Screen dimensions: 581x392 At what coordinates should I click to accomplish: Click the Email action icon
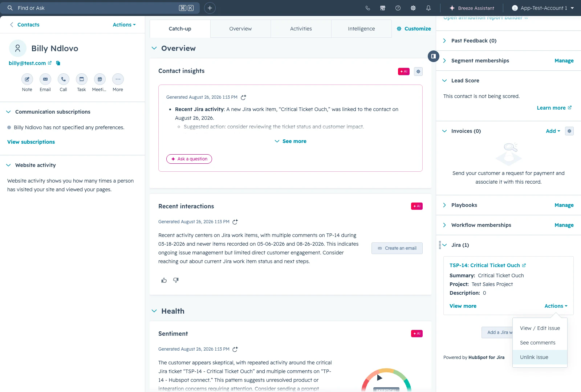pos(45,79)
